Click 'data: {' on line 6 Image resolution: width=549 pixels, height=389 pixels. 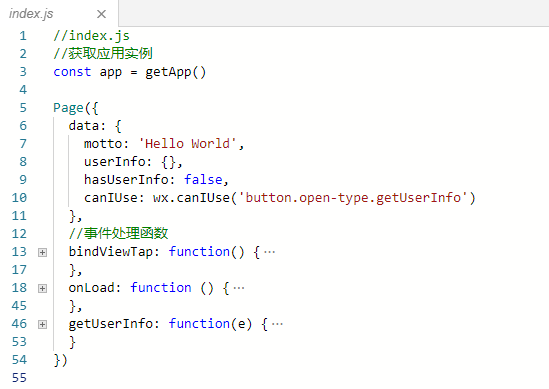95,126
